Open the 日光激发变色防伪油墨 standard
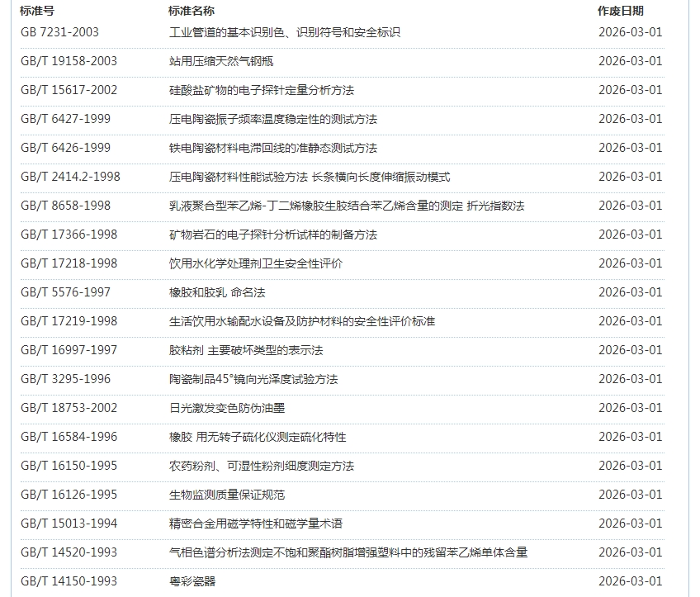 [x=227, y=408]
